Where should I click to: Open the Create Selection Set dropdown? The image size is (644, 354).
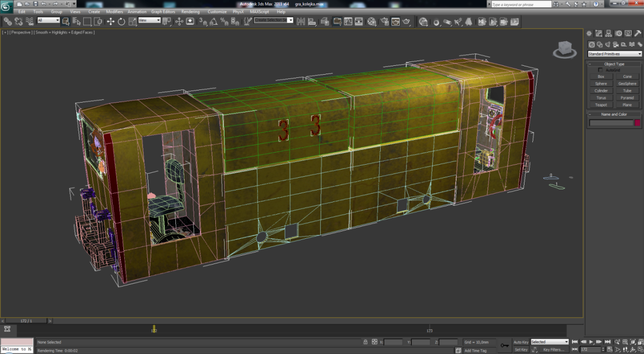(273, 20)
